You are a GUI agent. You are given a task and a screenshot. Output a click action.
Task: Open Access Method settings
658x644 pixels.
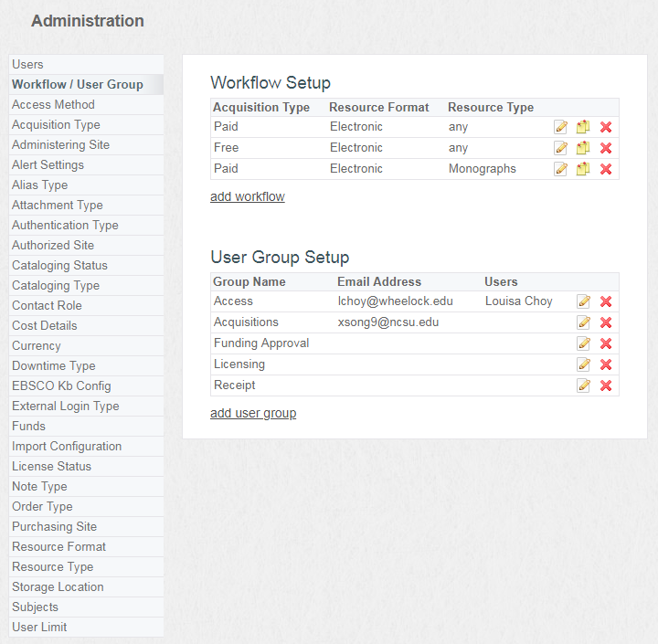[x=86, y=104]
